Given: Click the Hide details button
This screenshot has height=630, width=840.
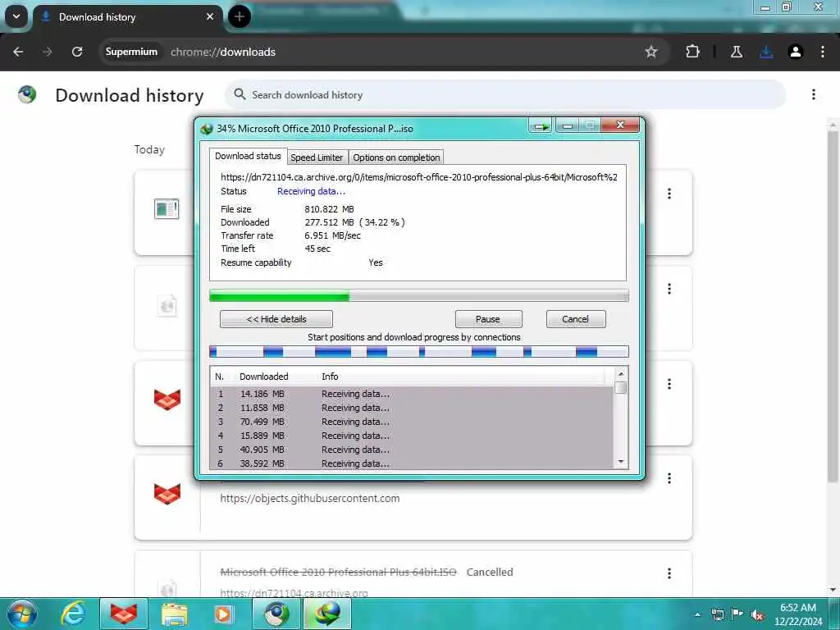Looking at the screenshot, I should [x=276, y=319].
